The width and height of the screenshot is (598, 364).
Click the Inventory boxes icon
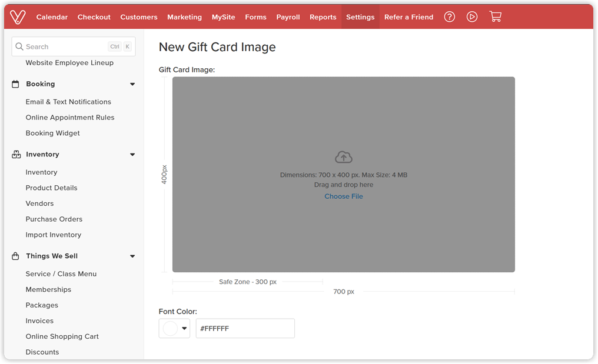16,155
